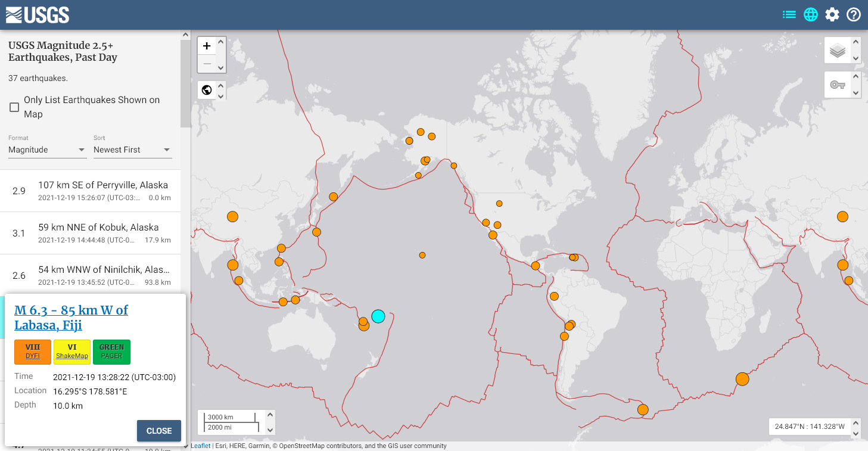Toggle the map globe icon in header
This screenshot has width=868, height=451.
[811, 15]
